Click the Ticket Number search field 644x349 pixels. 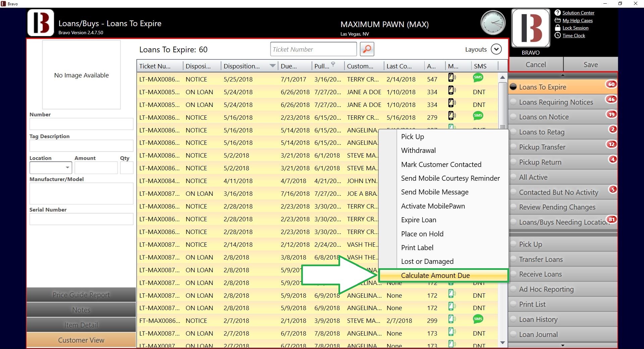tap(313, 49)
